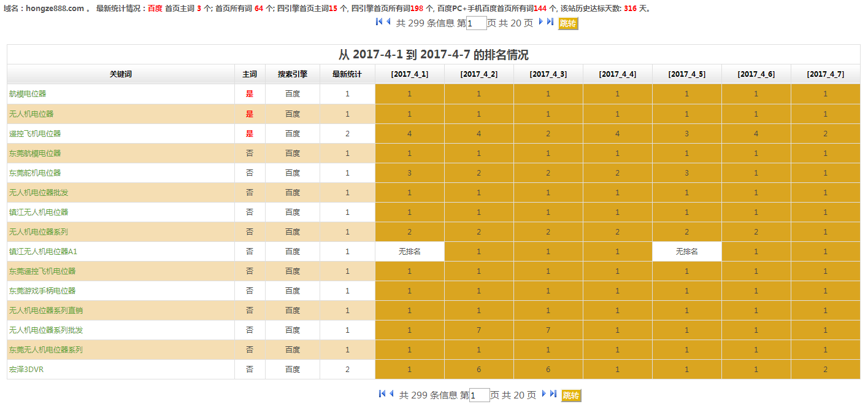Click the 最新统计 column header
Image resolution: width=868 pixels, height=404 pixels.
[x=347, y=74]
